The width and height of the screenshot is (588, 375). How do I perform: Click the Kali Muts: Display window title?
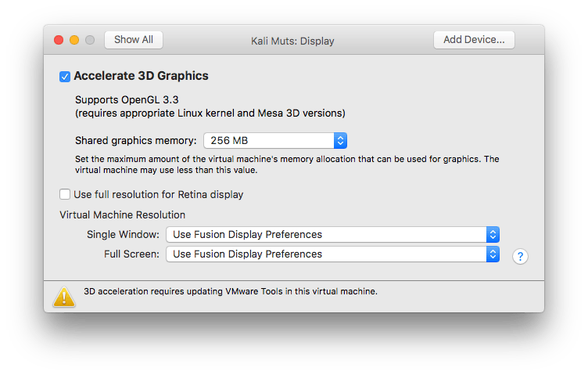pyautogui.click(x=293, y=40)
